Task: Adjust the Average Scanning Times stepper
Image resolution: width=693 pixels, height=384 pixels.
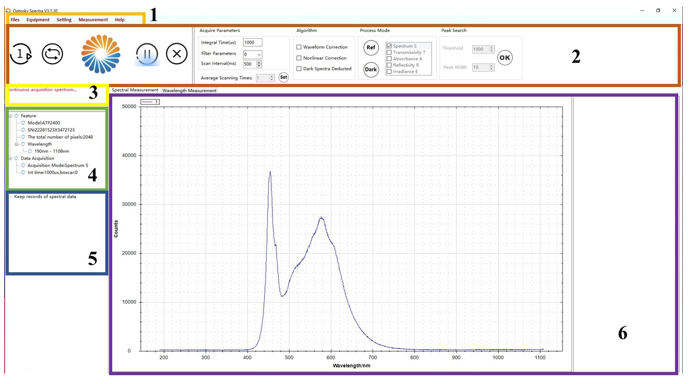Action: 271,78
